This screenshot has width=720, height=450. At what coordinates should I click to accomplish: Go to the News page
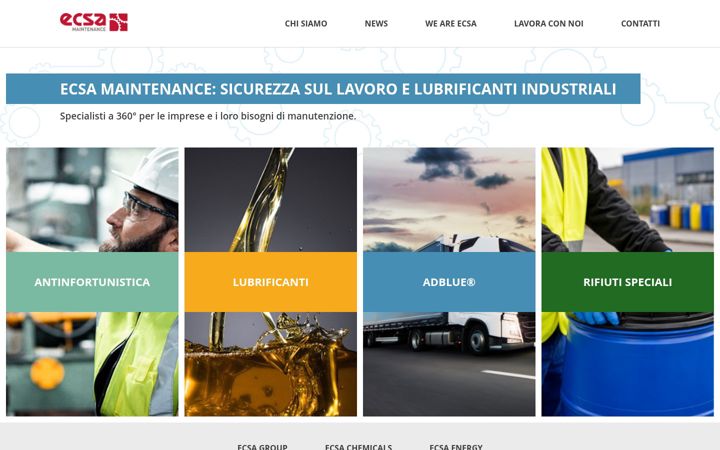(x=376, y=23)
